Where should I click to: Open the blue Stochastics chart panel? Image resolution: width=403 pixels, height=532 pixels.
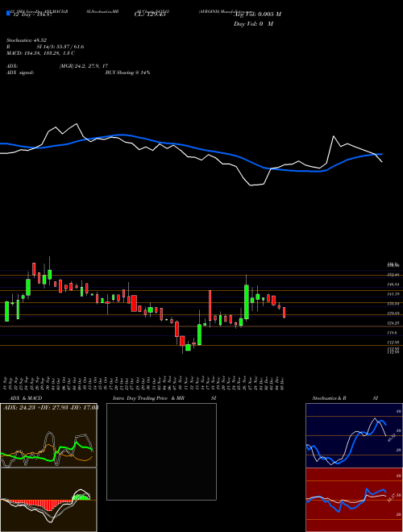354,435
